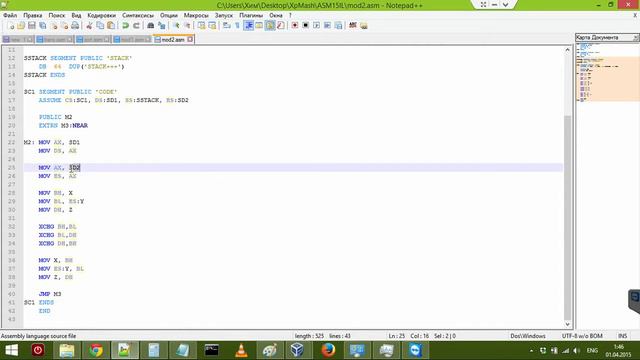Screen dimensions: 640x360
Task: Open the Вид menu
Action: [x=76, y=15]
